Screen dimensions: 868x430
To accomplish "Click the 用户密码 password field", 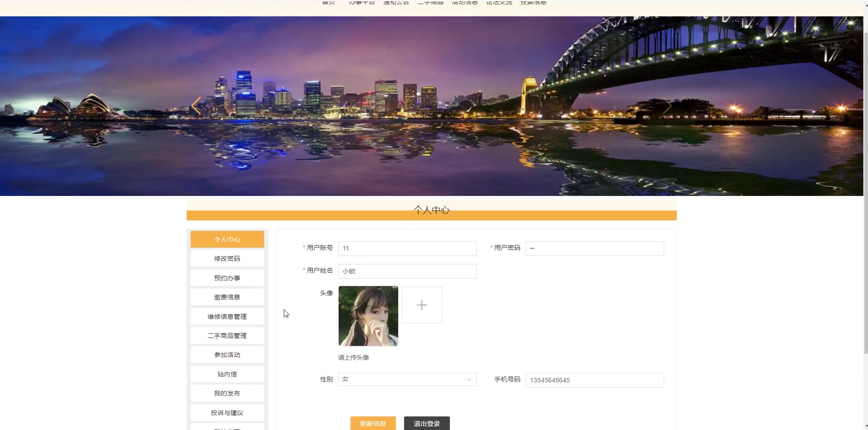I will pos(594,248).
